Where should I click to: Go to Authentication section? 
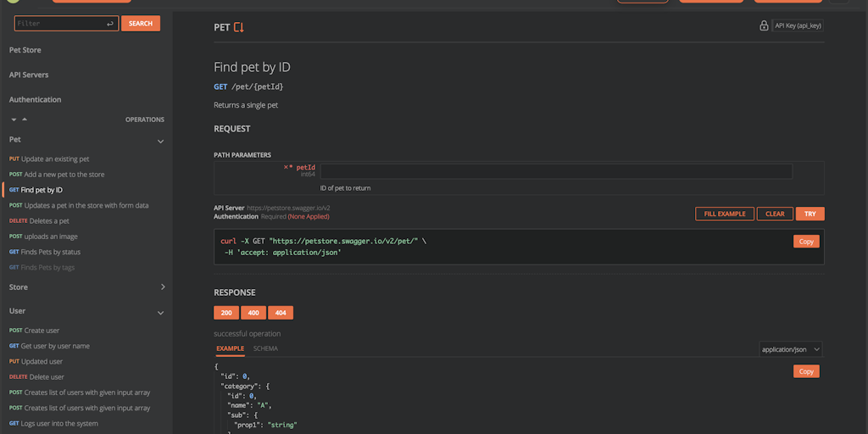[x=35, y=100]
